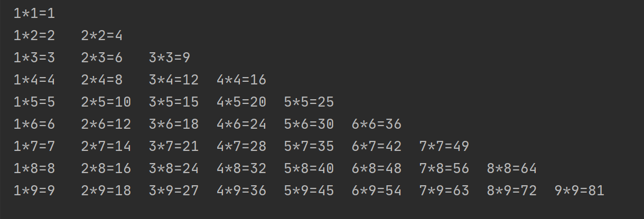Screen dimensions: 644x219
Task: Click the 5*9=45 output text
Action: click(x=309, y=191)
